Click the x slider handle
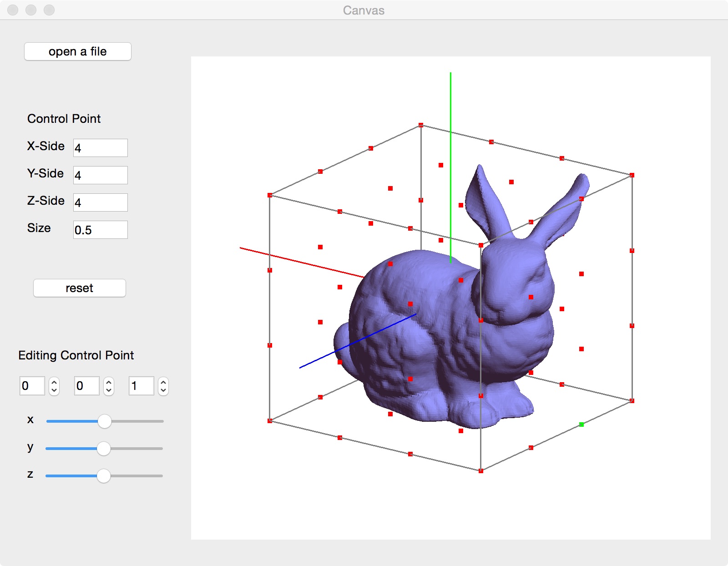The image size is (728, 566). (x=105, y=421)
